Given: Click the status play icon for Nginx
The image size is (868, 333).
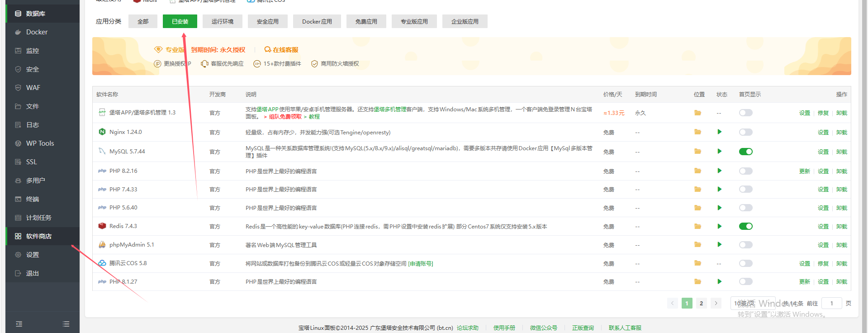Looking at the screenshot, I should click(719, 132).
